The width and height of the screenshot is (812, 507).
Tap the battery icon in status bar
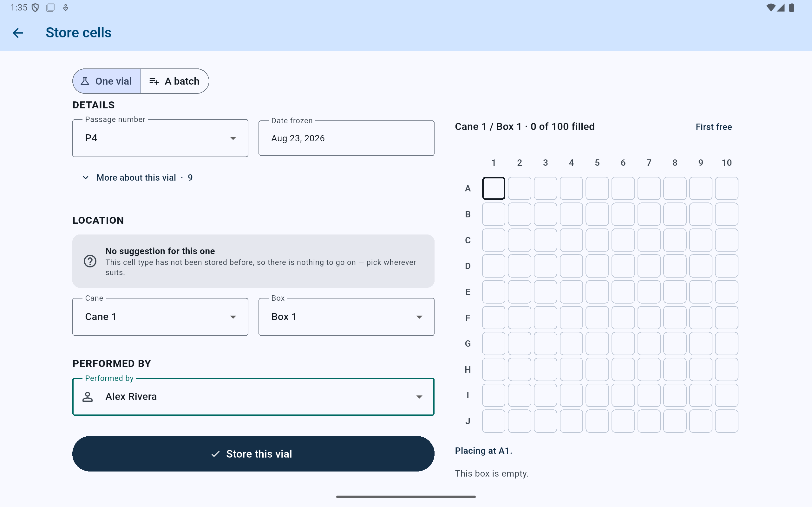pyautogui.click(x=791, y=7)
